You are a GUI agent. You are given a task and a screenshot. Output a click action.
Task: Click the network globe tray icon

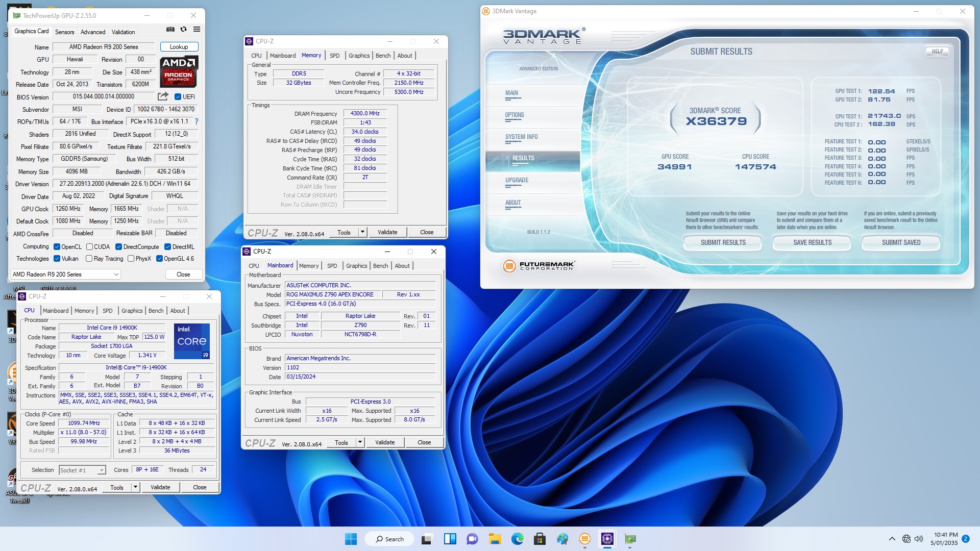coord(906,539)
